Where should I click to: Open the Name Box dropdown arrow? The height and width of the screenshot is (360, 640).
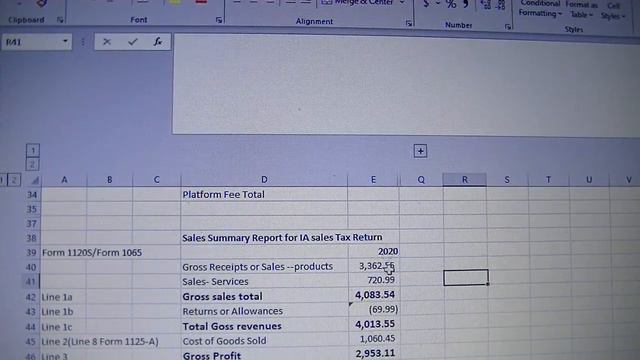click(x=65, y=42)
